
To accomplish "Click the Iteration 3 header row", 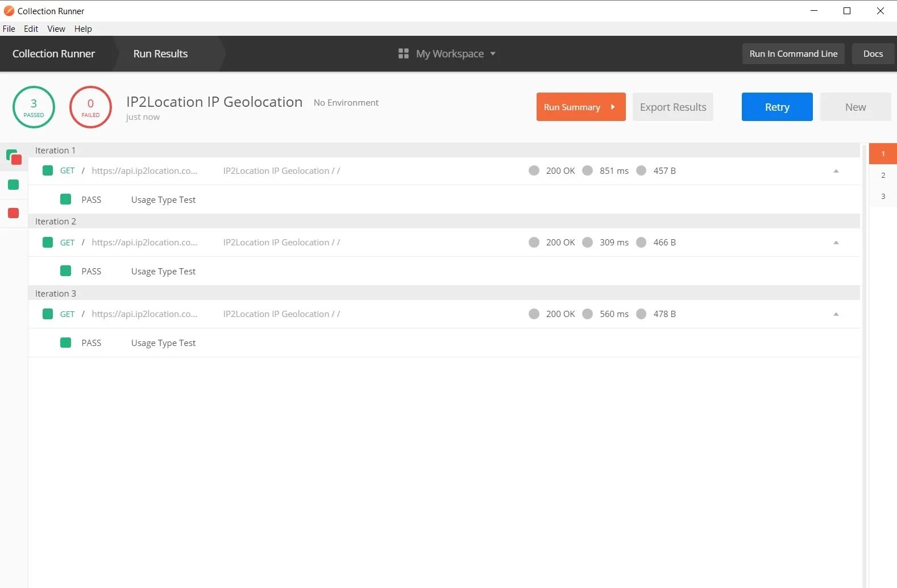I will point(444,293).
